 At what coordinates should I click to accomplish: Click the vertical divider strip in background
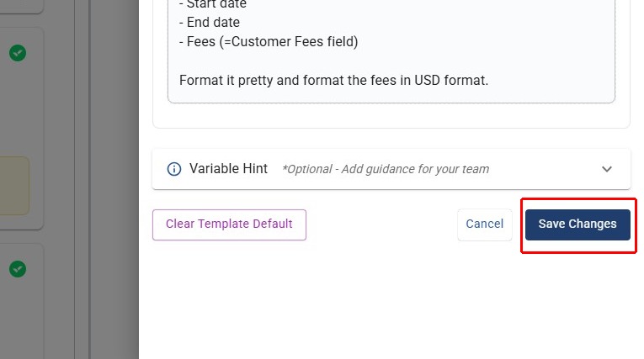tap(82, 168)
